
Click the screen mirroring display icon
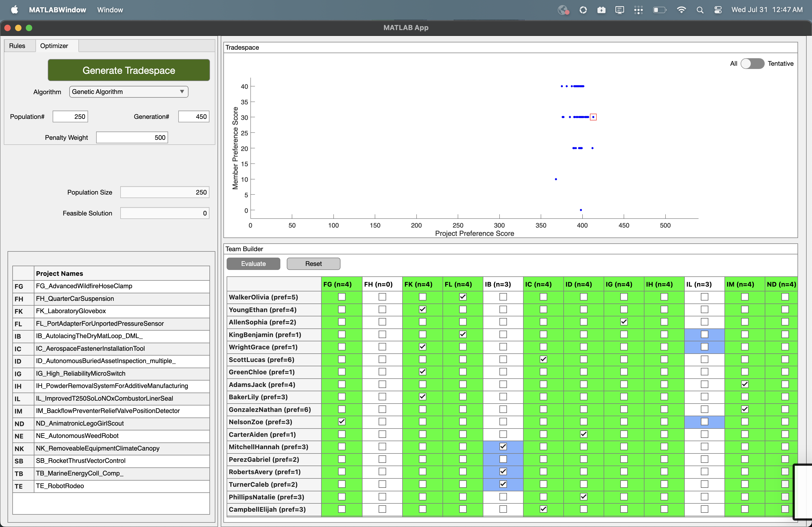coord(619,10)
